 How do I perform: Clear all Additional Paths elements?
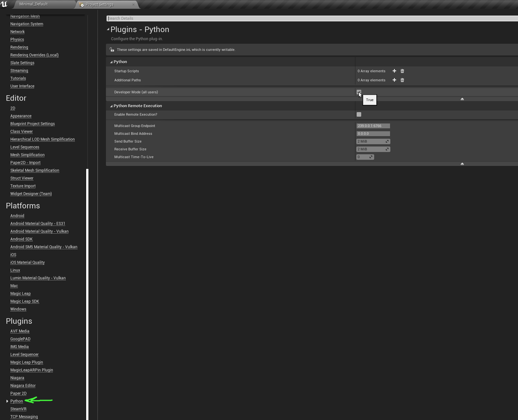402,80
